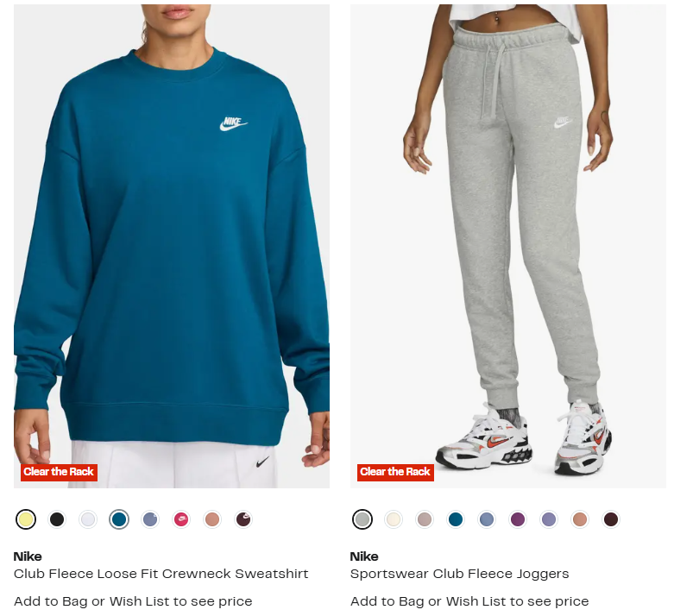Screen dimensions: 674x616
Task: Pick the dark brown joggers color swatch
Action: pos(611,519)
